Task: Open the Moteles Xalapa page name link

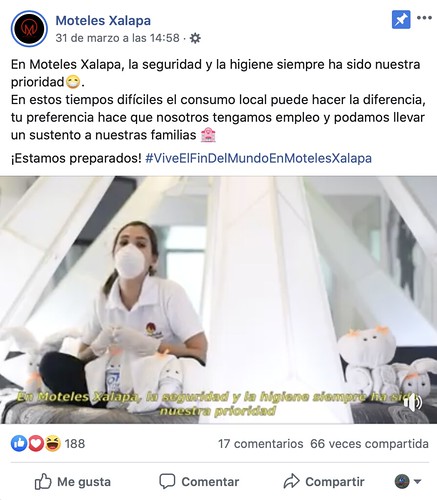Action: (x=103, y=21)
